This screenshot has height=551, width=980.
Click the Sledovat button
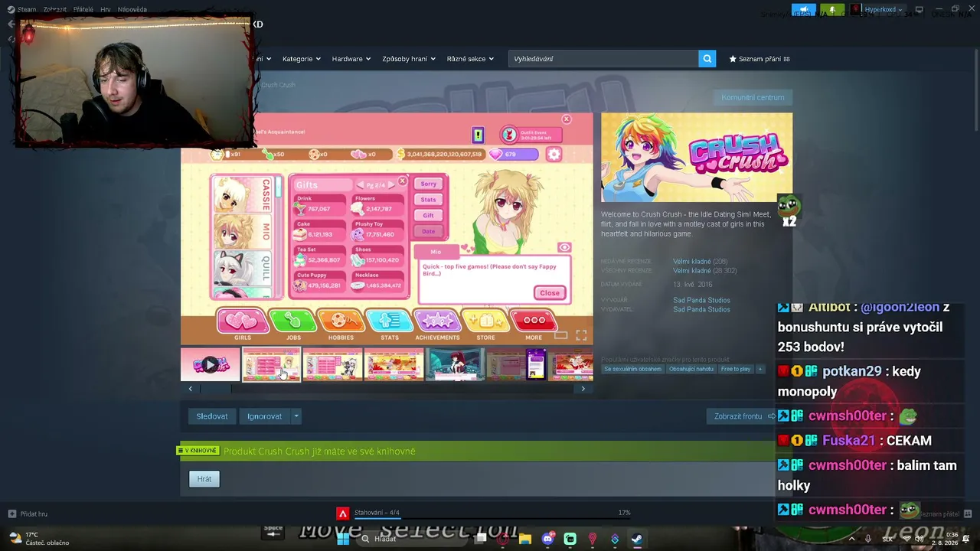click(212, 416)
